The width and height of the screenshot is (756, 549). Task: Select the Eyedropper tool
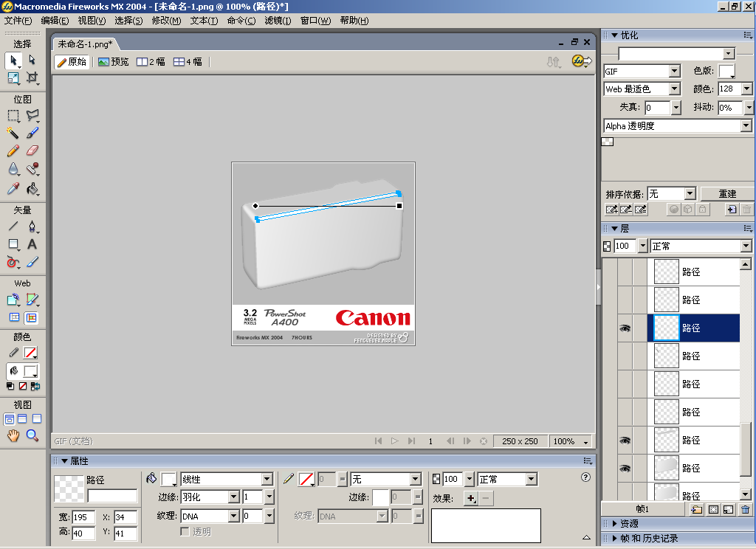coord(13,188)
